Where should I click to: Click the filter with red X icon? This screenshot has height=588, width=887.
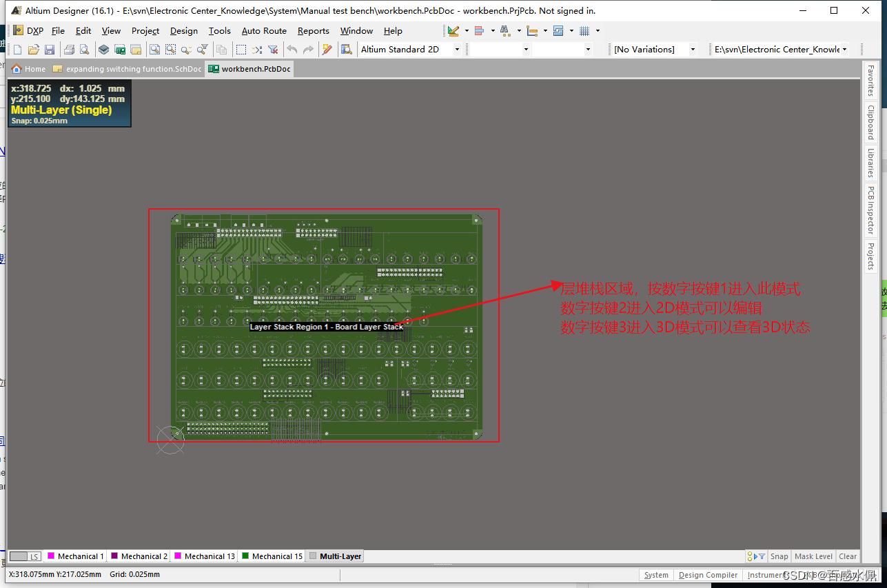coord(274,49)
